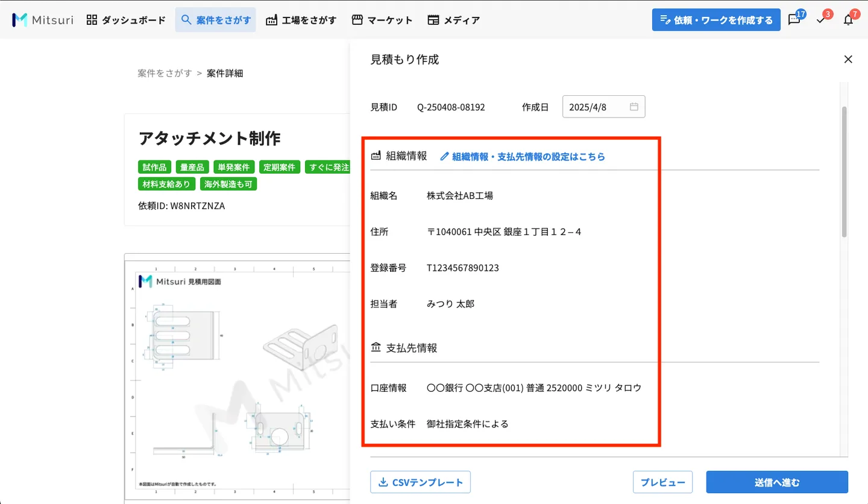Click the 海外製造も可 tag
The width and height of the screenshot is (868, 504).
click(x=228, y=184)
